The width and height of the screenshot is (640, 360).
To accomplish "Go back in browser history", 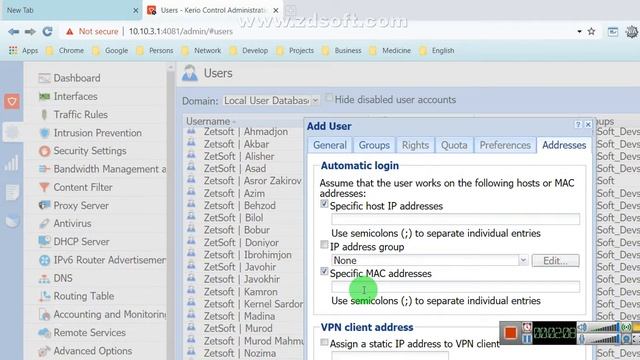I will [13, 31].
